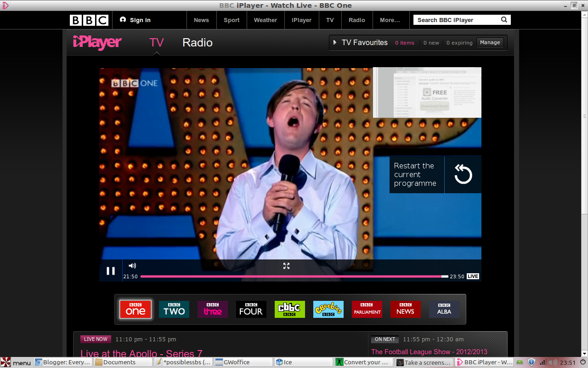
Task: Expand the More… navigation menu
Action: 390,20
